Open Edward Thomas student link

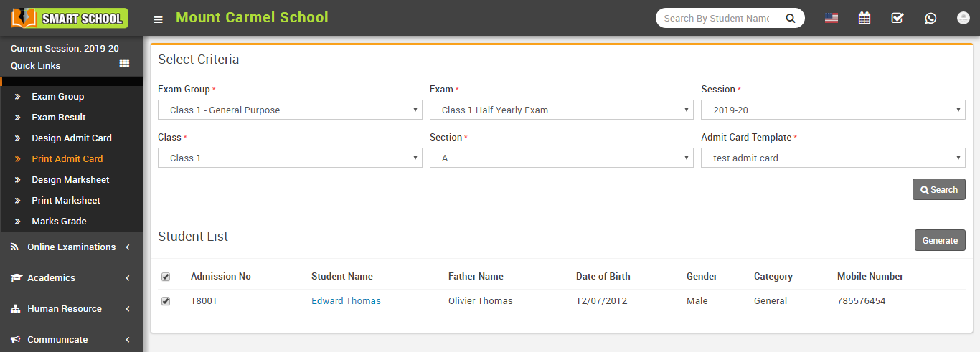click(x=346, y=301)
